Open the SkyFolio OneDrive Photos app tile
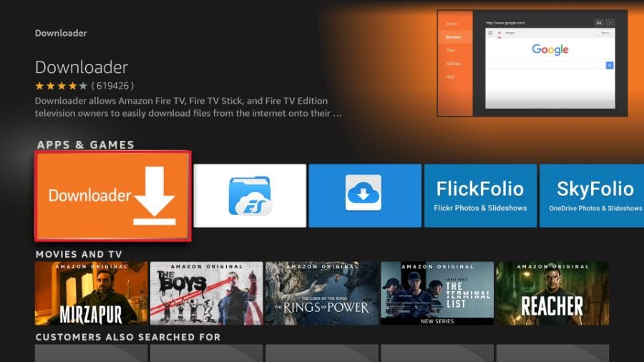The image size is (644, 362). pyautogui.click(x=592, y=196)
